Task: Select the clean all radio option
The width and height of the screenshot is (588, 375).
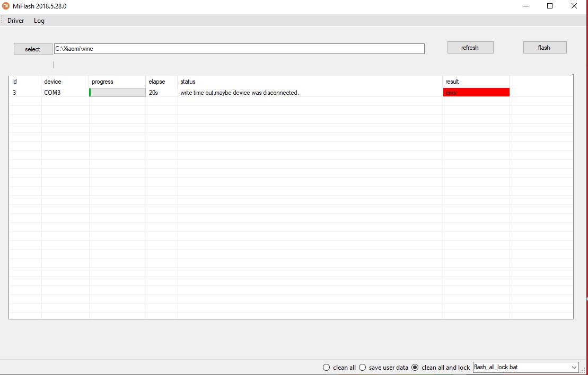Action: click(339, 368)
